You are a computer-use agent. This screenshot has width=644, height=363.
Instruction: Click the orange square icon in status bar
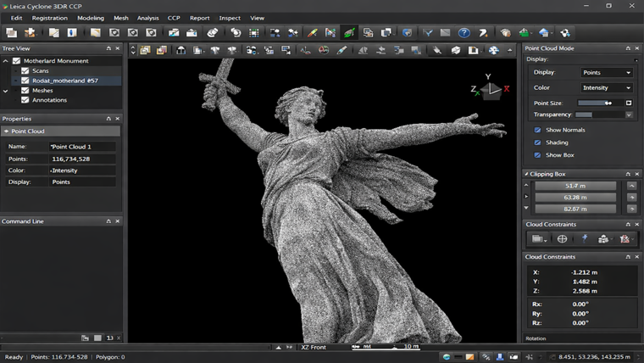click(469, 357)
